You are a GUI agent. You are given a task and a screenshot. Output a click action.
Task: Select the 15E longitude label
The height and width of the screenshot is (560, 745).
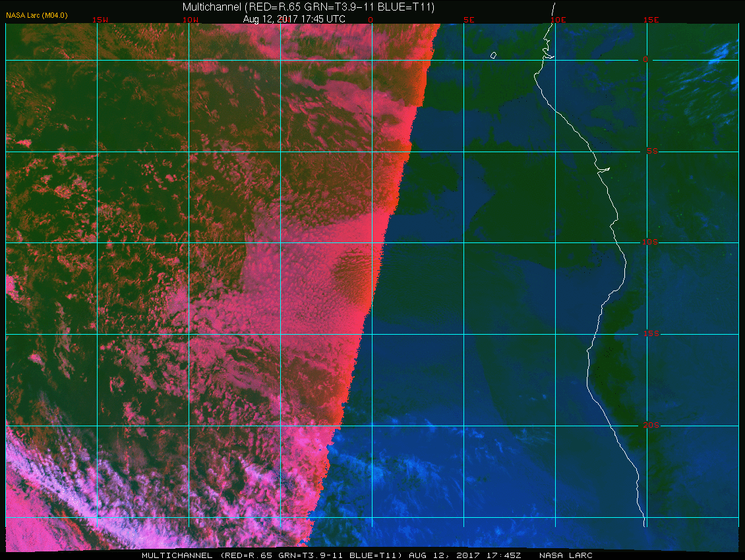coord(651,20)
